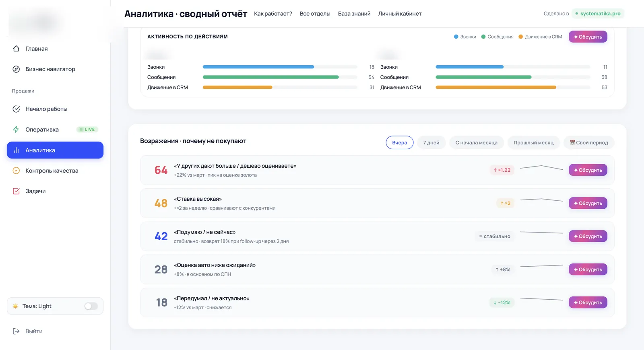Viewport: 644px width, 350px height.
Task: Click the lightning bolt icon for Оперативка
Action: coord(16,130)
